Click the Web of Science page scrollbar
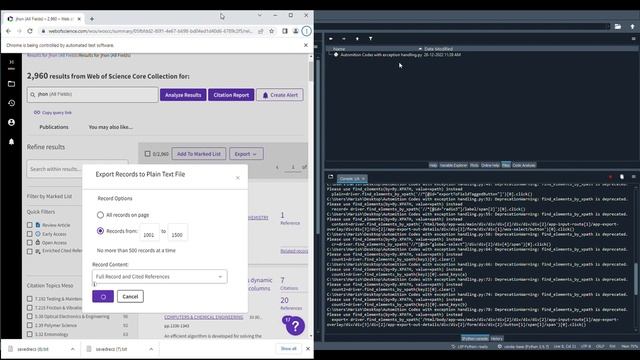The image size is (640, 360). point(311,71)
